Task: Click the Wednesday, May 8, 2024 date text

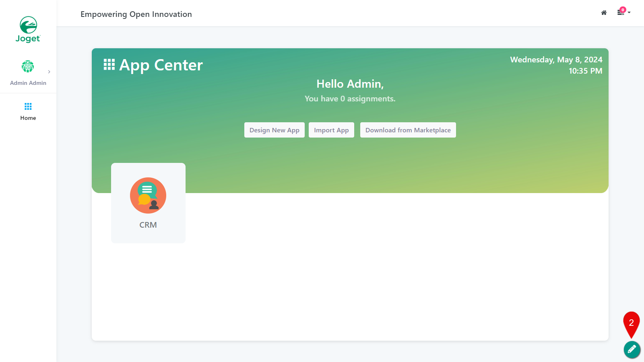Action: [556, 60]
